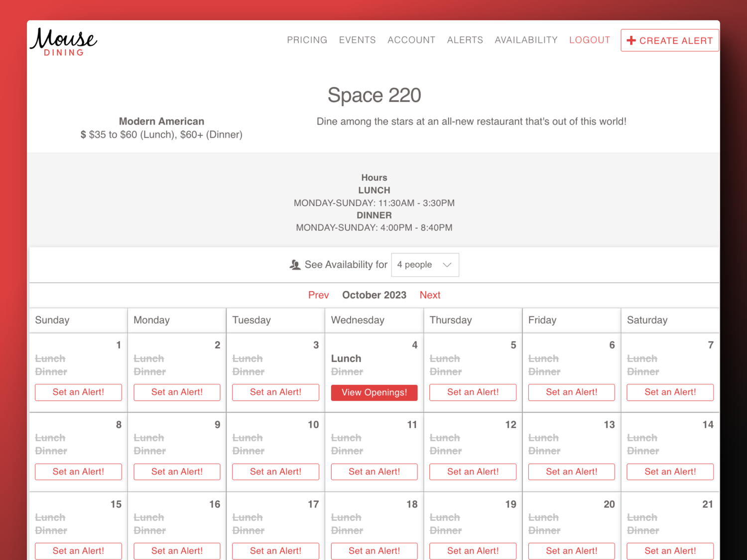The image size is (747, 560).
Task: Open the PRICING page
Action: pos(307,40)
